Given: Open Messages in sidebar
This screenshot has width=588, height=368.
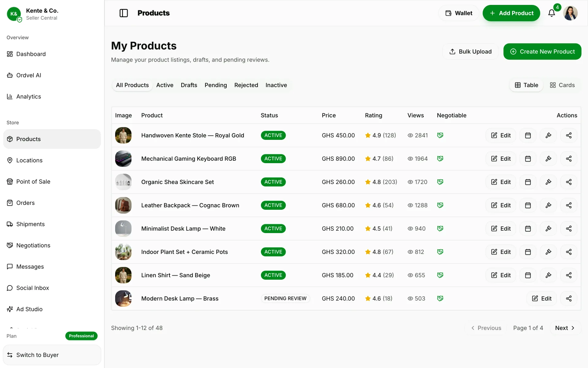Looking at the screenshot, I should coord(52,266).
